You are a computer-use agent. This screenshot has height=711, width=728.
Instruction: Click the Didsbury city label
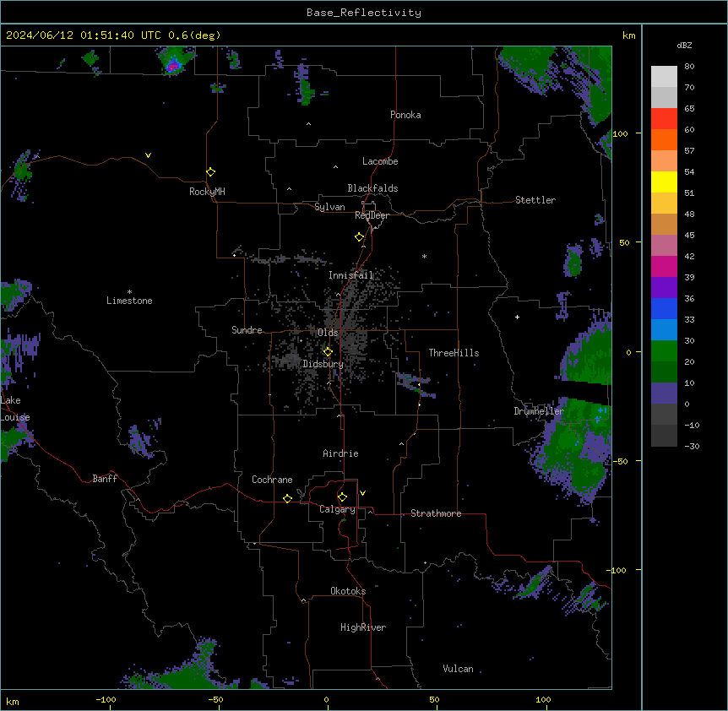click(x=323, y=364)
